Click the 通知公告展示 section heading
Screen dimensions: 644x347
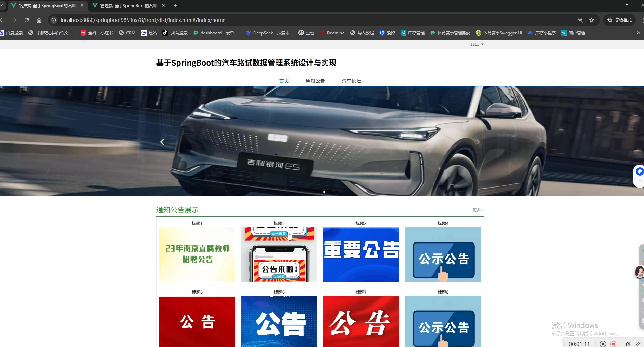click(177, 210)
